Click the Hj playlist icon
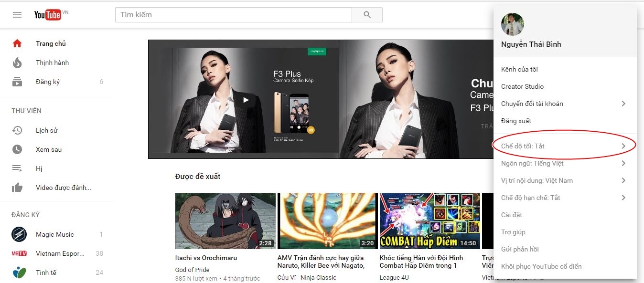Image resolution: width=644 pixels, height=283 pixels. [17, 168]
